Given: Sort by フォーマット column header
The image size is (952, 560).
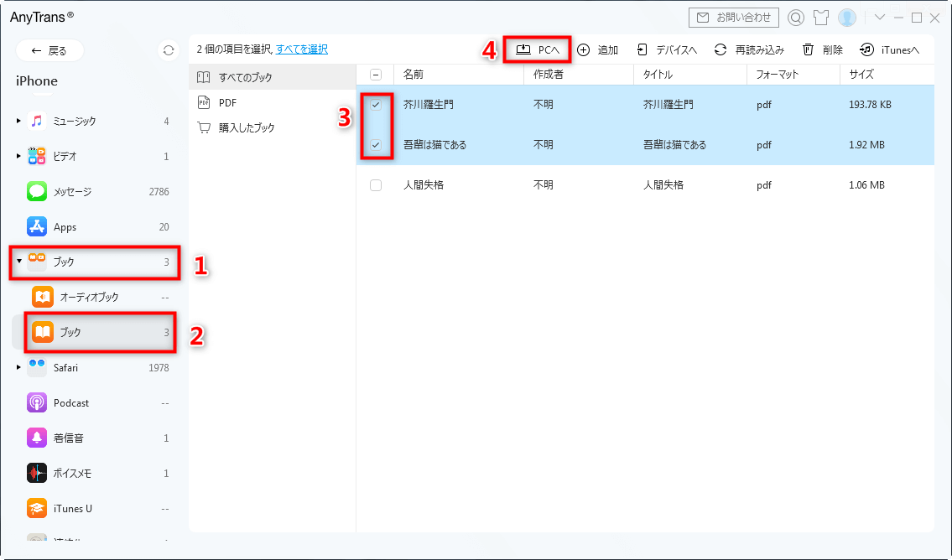Looking at the screenshot, I should tap(793, 74).
